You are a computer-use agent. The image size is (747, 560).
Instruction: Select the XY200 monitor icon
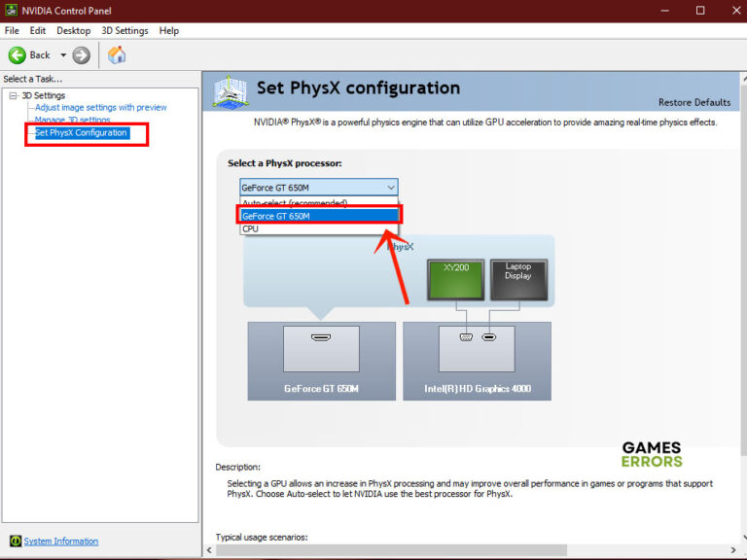point(455,278)
